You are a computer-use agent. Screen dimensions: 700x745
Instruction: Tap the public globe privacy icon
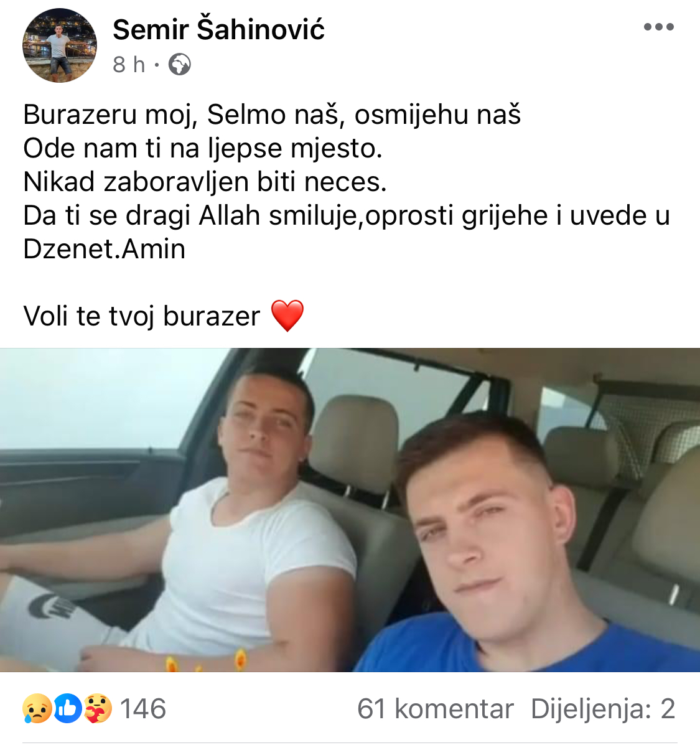[x=180, y=64]
